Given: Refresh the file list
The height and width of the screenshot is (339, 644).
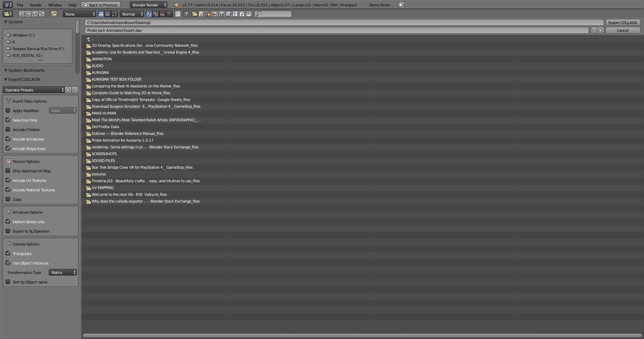Looking at the screenshot, I should pyautogui.click(x=42, y=14).
